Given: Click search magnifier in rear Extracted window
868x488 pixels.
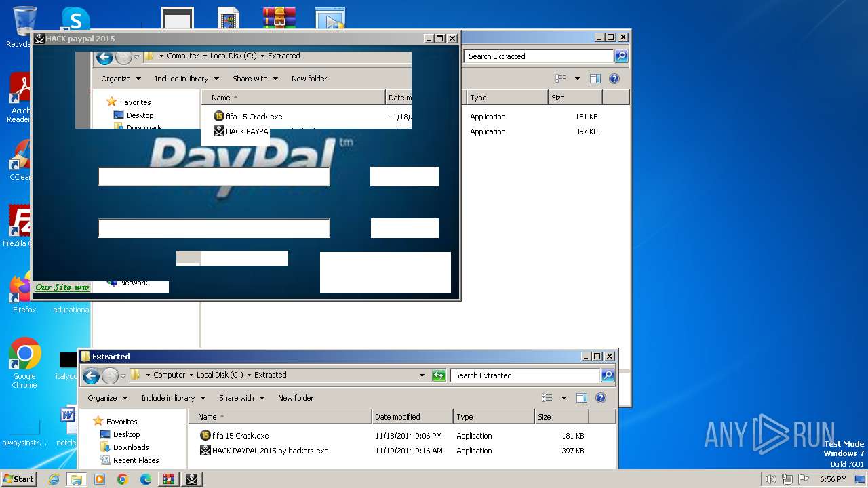Looking at the screenshot, I should point(621,56).
